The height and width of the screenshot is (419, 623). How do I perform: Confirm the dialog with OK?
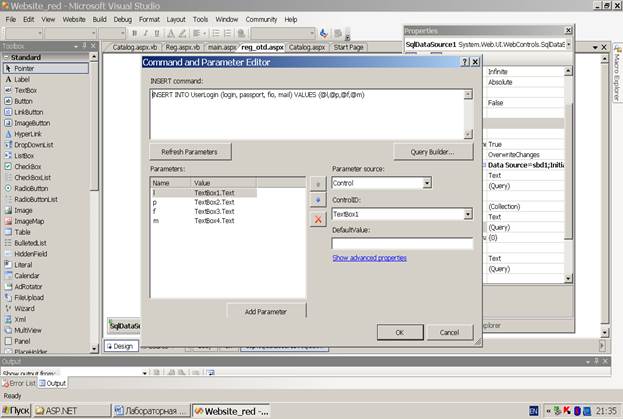click(x=400, y=332)
